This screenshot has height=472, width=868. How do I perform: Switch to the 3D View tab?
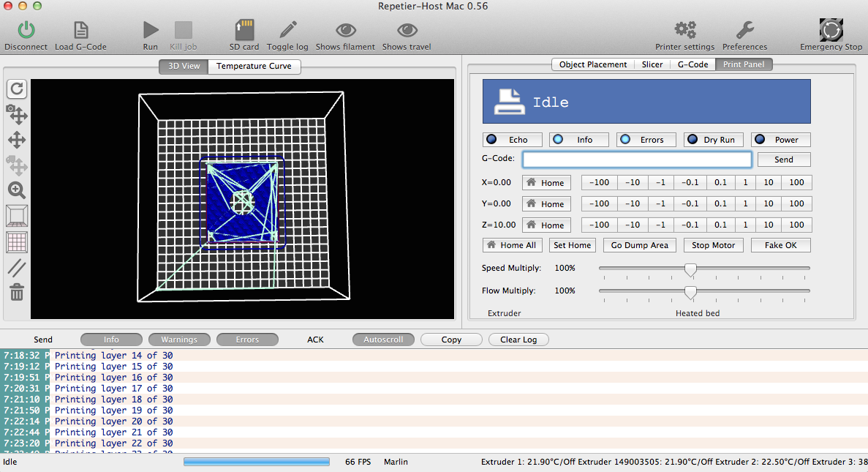pos(184,66)
